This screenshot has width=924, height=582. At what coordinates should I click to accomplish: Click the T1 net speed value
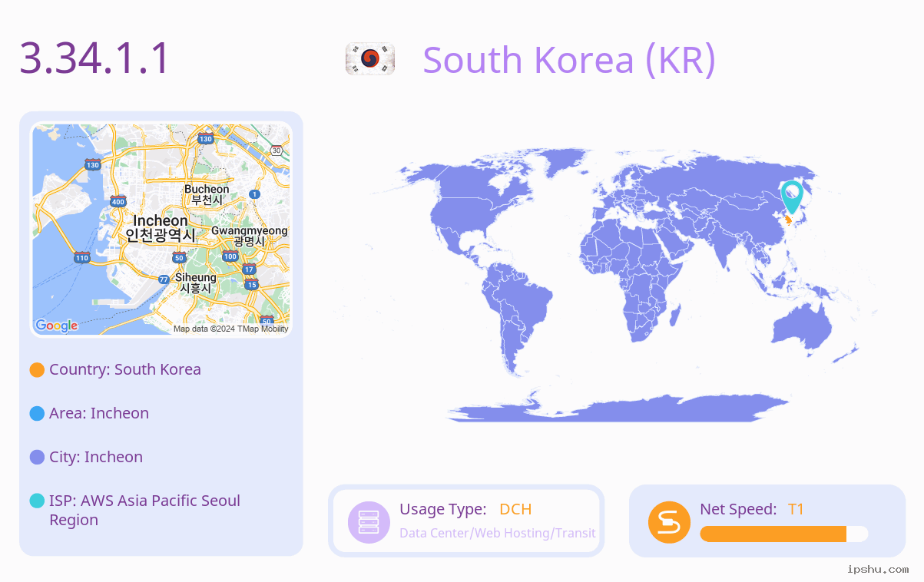pos(796,509)
